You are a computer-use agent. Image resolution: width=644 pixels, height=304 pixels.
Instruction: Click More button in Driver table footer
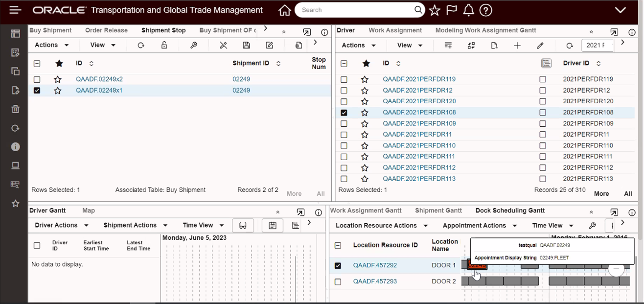pyautogui.click(x=601, y=194)
